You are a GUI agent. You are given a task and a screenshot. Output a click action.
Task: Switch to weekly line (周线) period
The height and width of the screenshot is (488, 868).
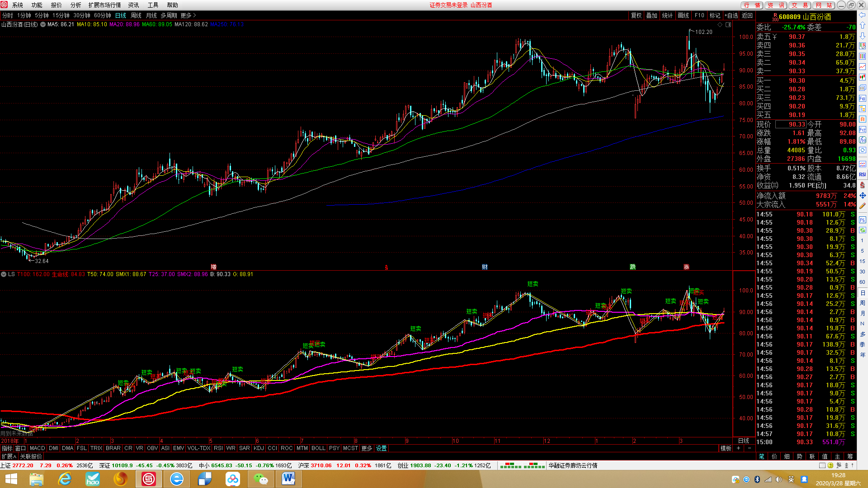pos(136,15)
